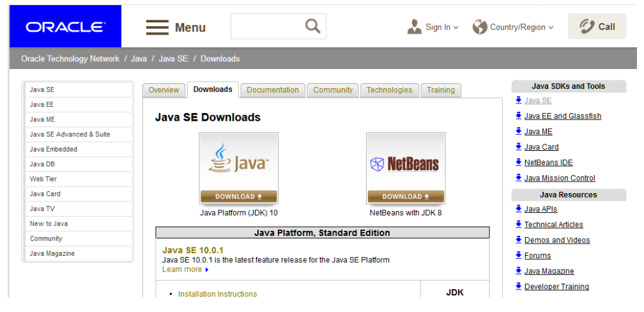Click the small arrow after Learn more
Screen dimensions: 644x312
[x=206, y=270]
